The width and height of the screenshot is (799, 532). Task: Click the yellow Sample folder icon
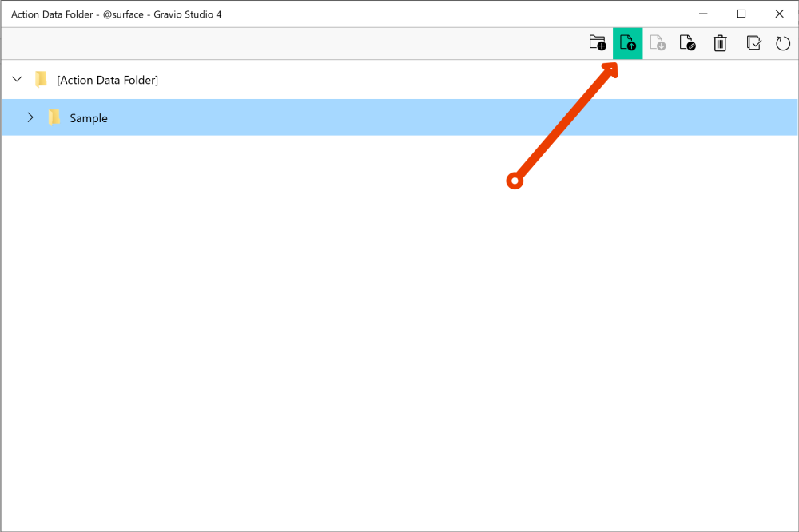coord(54,117)
